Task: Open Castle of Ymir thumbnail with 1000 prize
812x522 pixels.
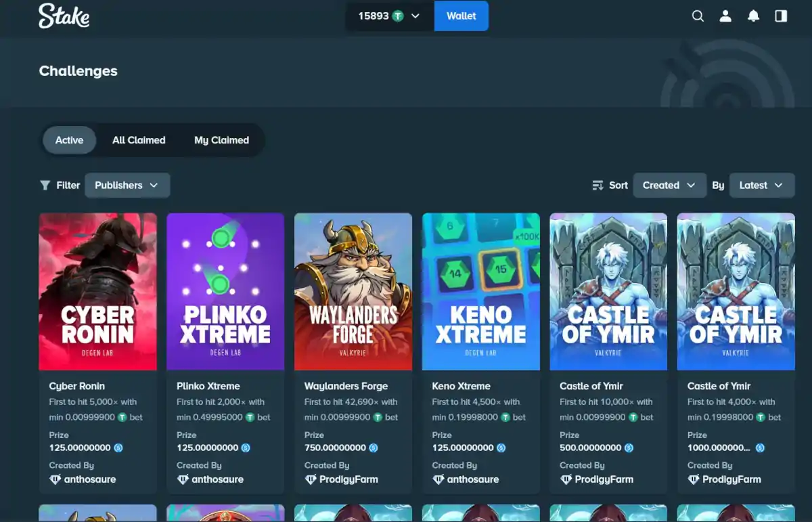Action: 736,292
